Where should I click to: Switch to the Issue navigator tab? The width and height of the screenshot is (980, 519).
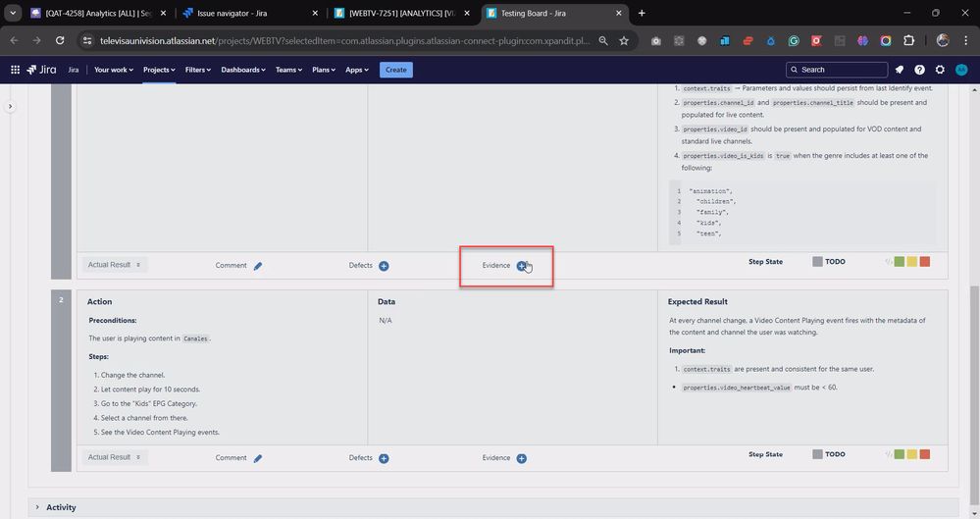[250, 13]
